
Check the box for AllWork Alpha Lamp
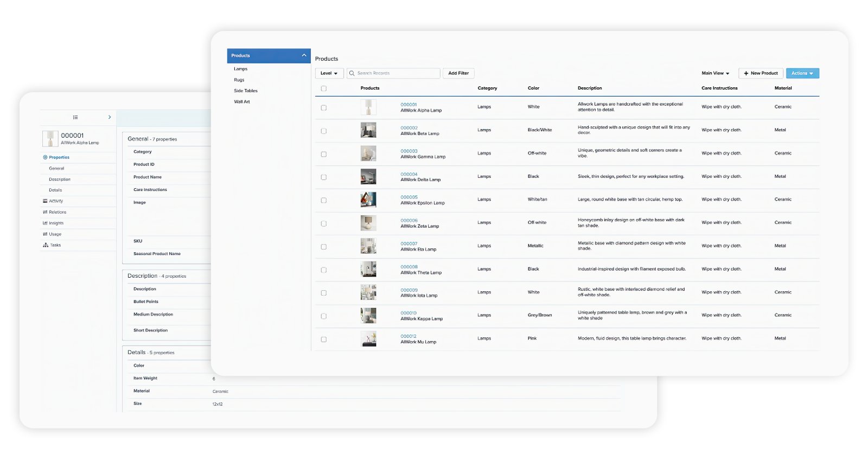click(x=324, y=108)
